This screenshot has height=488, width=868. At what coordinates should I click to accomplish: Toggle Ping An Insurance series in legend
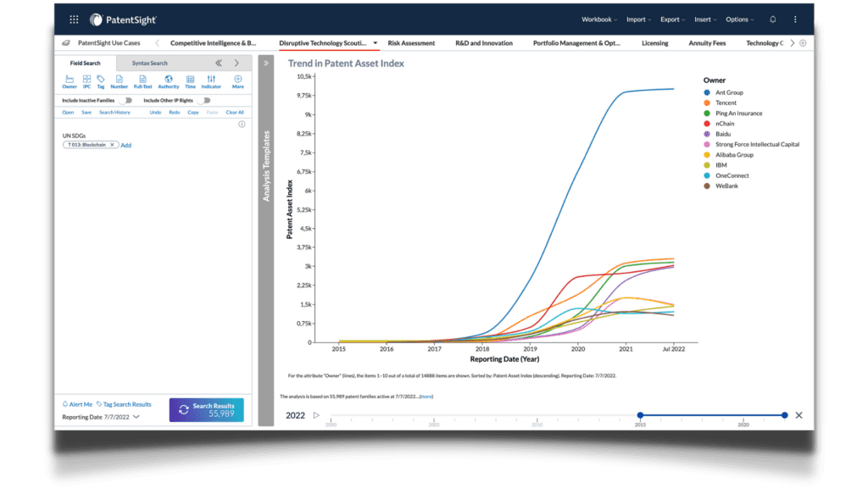pos(733,114)
